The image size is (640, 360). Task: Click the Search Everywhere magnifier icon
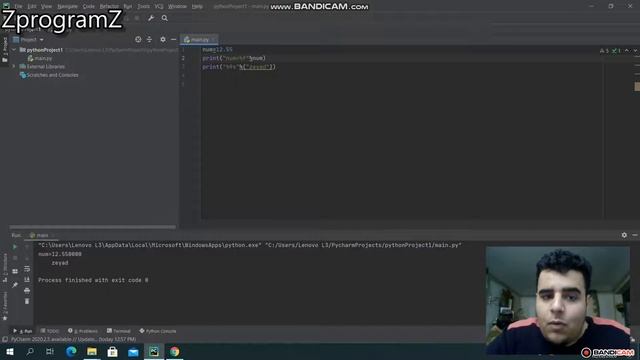point(164,18)
